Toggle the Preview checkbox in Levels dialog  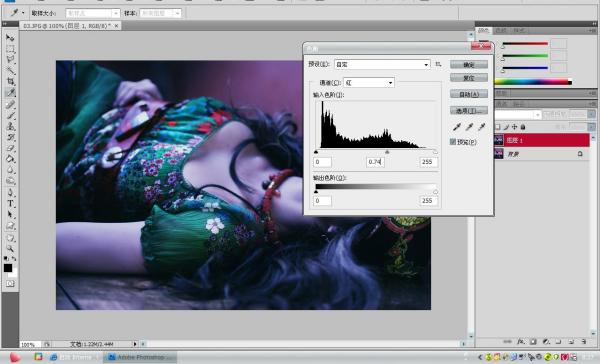point(453,142)
